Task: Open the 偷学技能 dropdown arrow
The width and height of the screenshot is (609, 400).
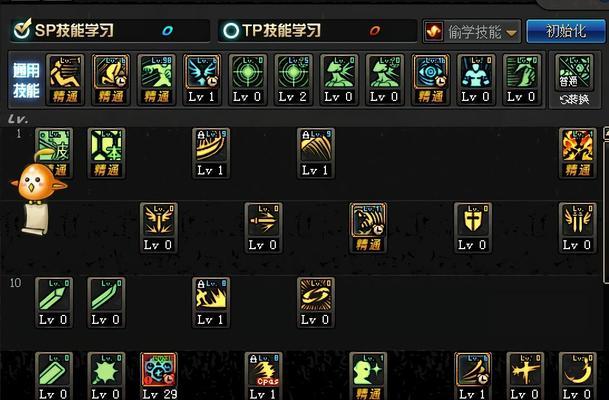Action: (x=512, y=33)
